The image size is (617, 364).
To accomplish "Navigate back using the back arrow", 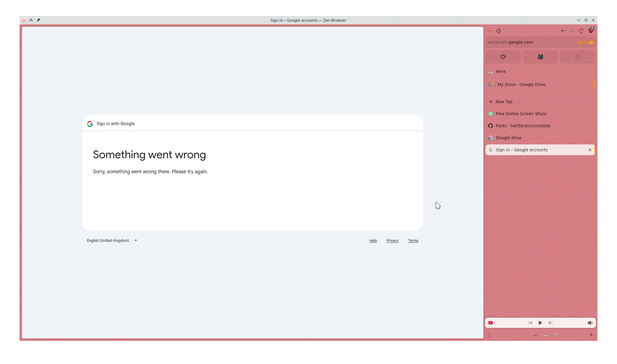I will point(563,31).
